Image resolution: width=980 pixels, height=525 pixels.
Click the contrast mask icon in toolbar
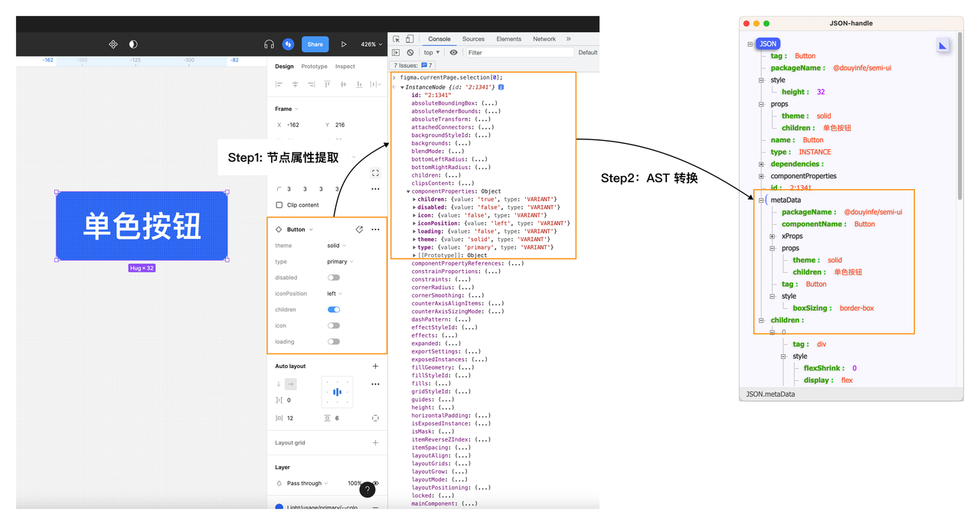coord(133,44)
